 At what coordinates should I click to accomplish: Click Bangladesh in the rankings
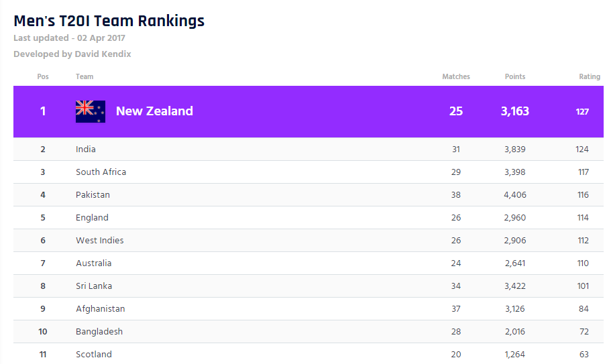pos(99,332)
